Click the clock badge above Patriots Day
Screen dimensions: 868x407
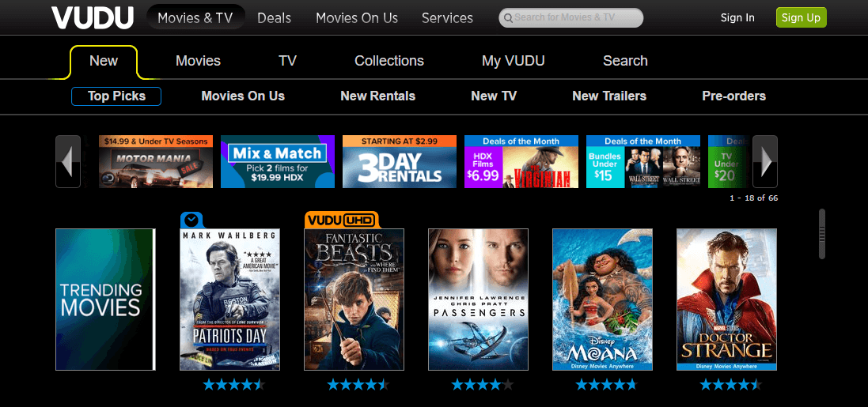[191, 220]
